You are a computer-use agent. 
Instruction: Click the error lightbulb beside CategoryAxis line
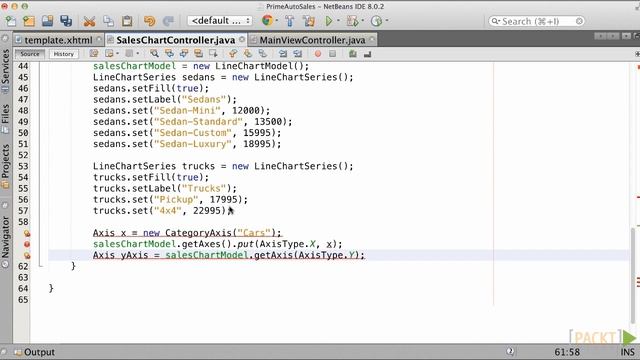click(x=27, y=233)
